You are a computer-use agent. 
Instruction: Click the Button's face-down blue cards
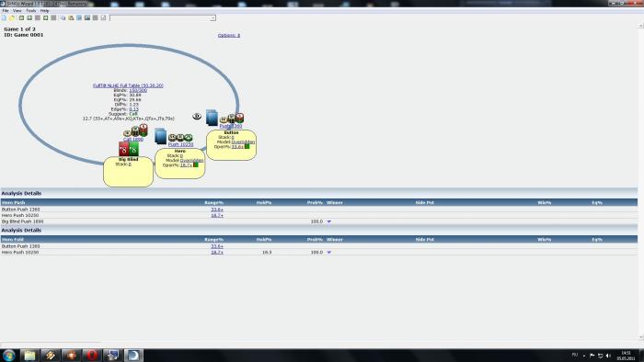pyautogui.click(x=212, y=118)
